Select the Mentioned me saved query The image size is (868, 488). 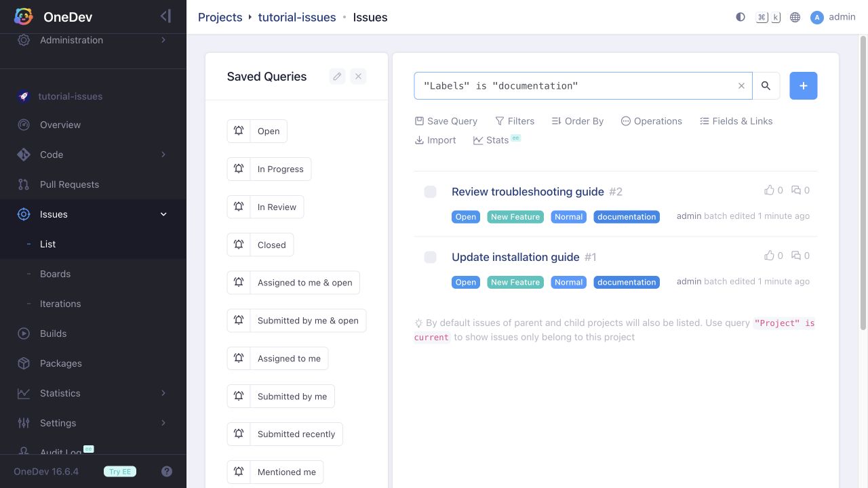click(x=287, y=472)
